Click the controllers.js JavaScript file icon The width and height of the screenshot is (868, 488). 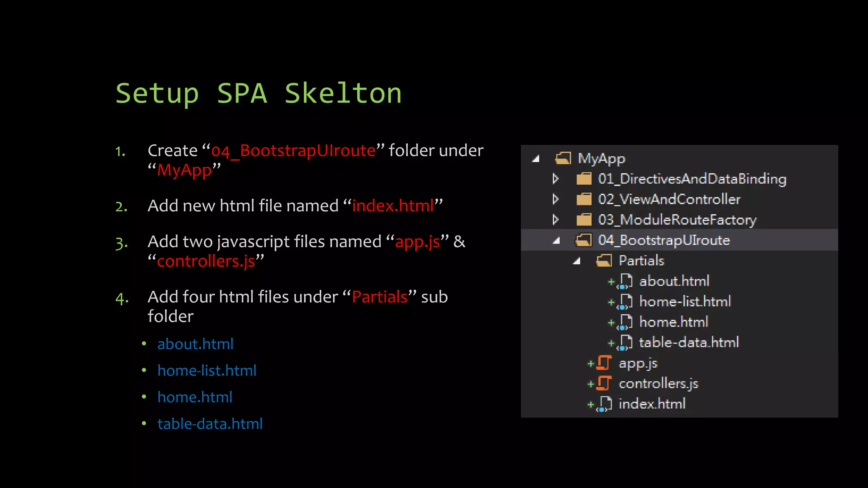click(x=604, y=383)
